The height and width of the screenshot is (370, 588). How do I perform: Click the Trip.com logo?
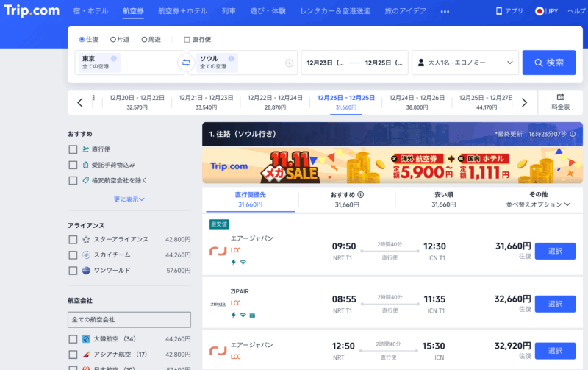(32, 10)
